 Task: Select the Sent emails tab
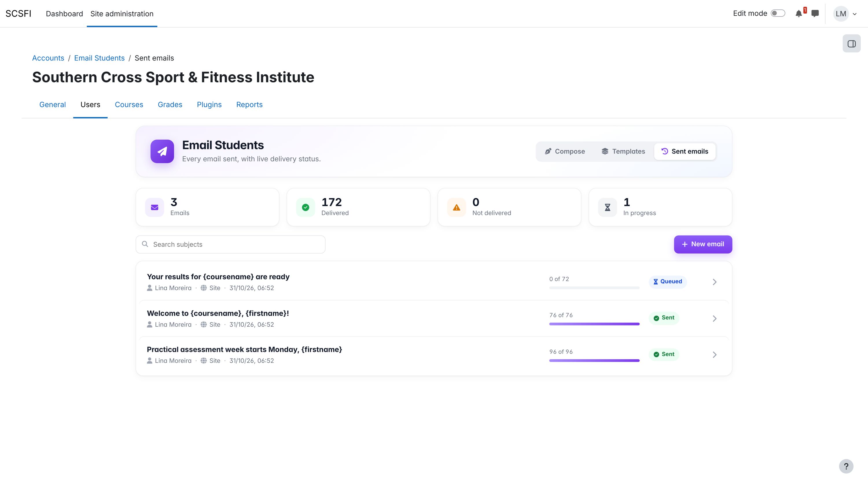tap(685, 151)
